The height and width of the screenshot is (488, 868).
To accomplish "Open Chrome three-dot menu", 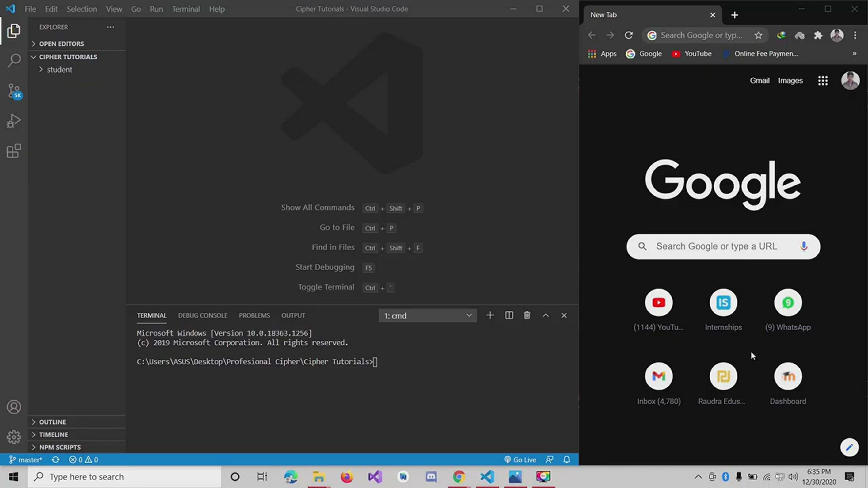I will pyautogui.click(x=855, y=35).
